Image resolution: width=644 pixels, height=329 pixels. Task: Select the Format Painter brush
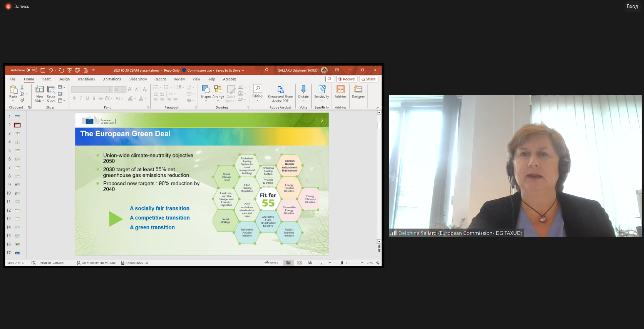click(22, 101)
